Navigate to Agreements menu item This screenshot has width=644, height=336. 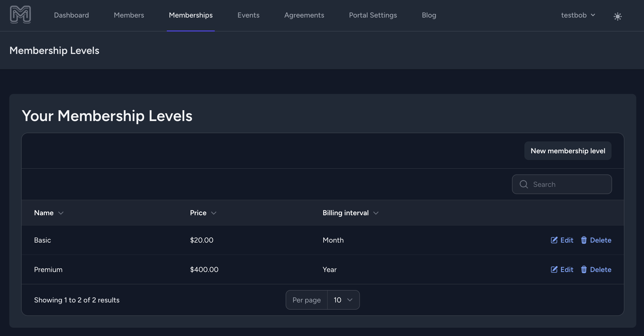pos(304,15)
